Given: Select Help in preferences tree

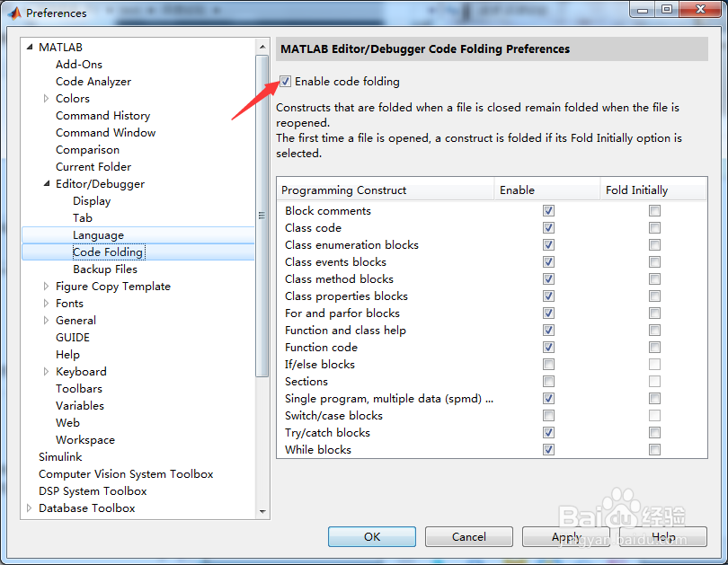Looking at the screenshot, I should coord(67,355).
